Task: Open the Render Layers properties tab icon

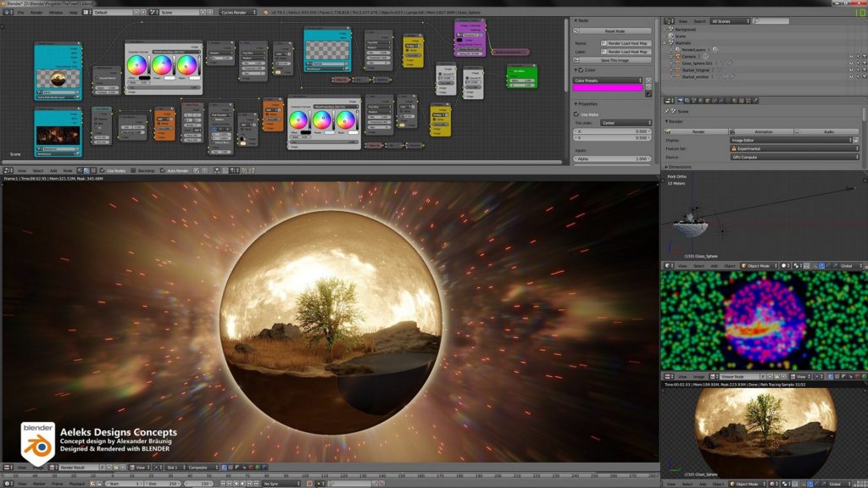Action: click(x=687, y=101)
